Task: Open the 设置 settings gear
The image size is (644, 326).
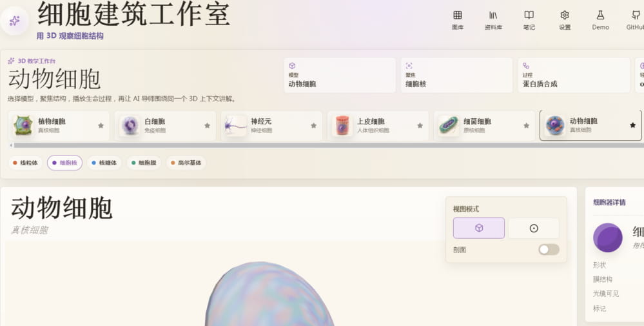Action: (565, 20)
